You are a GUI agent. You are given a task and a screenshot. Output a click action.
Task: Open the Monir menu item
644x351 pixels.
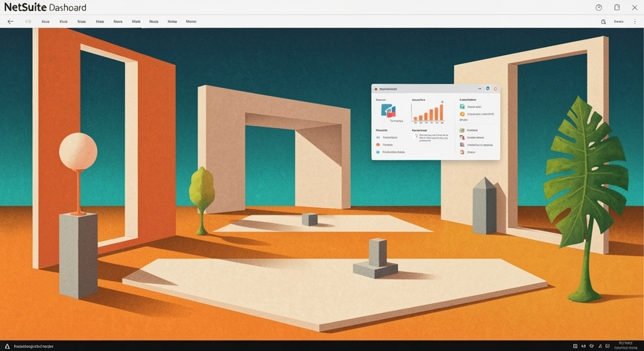(191, 22)
